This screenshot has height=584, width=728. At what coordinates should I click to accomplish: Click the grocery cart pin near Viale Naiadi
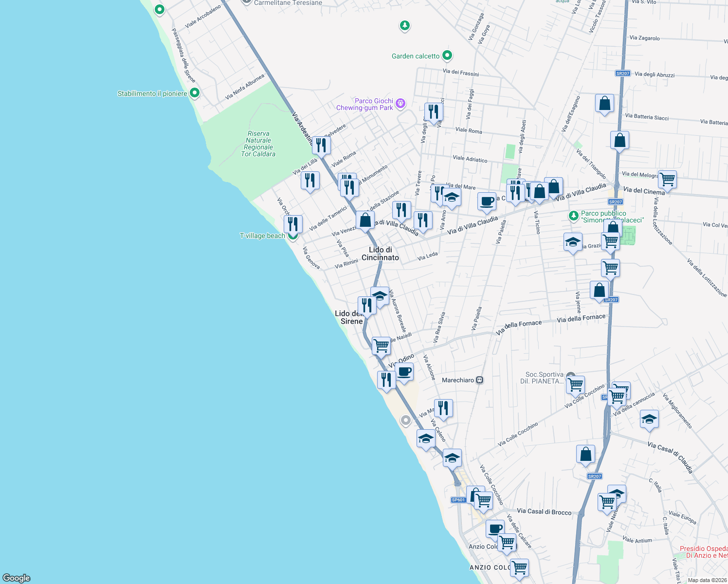point(381,346)
